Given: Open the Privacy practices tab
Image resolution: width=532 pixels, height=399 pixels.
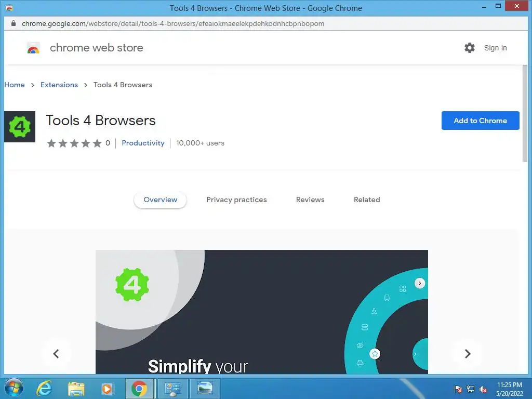Looking at the screenshot, I should (x=236, y=200).
